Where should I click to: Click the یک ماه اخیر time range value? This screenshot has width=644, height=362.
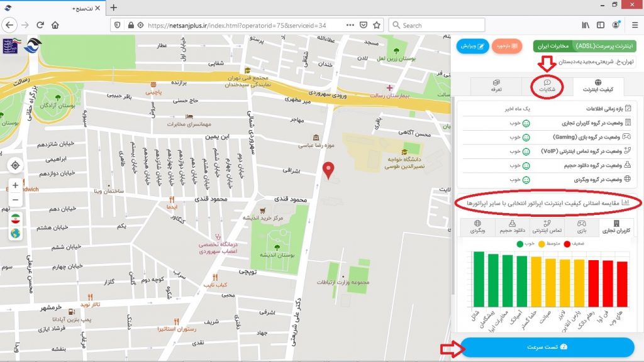coord(518,109)
